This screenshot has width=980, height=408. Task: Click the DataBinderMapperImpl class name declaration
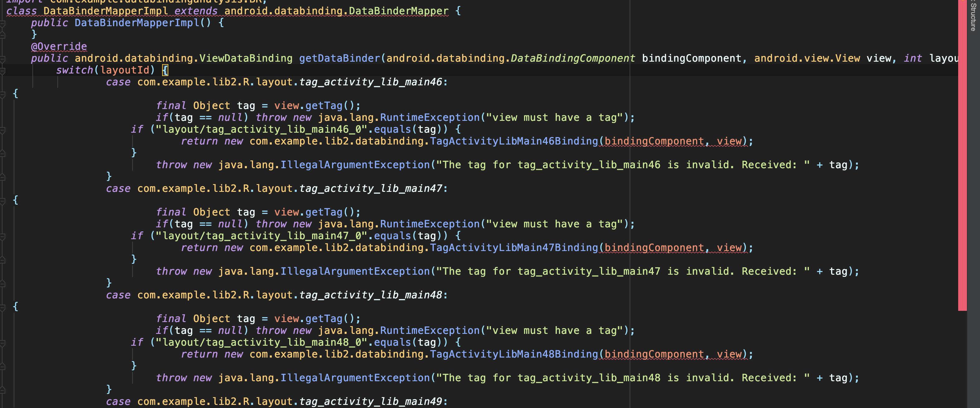(105, 11)
